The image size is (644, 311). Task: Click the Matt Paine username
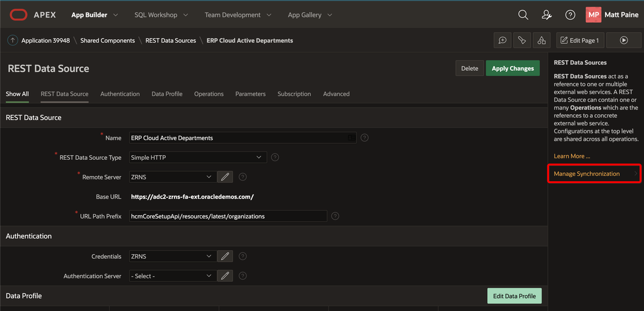click(621, 15)
